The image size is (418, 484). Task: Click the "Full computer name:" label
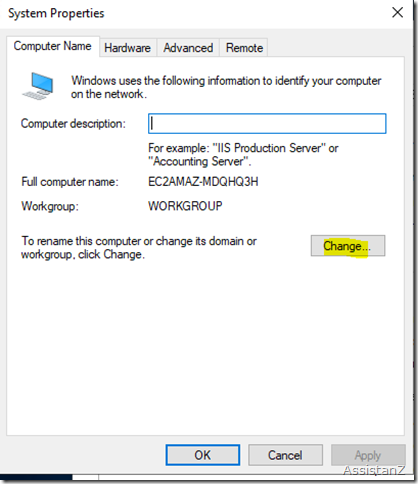pos(70,182)
